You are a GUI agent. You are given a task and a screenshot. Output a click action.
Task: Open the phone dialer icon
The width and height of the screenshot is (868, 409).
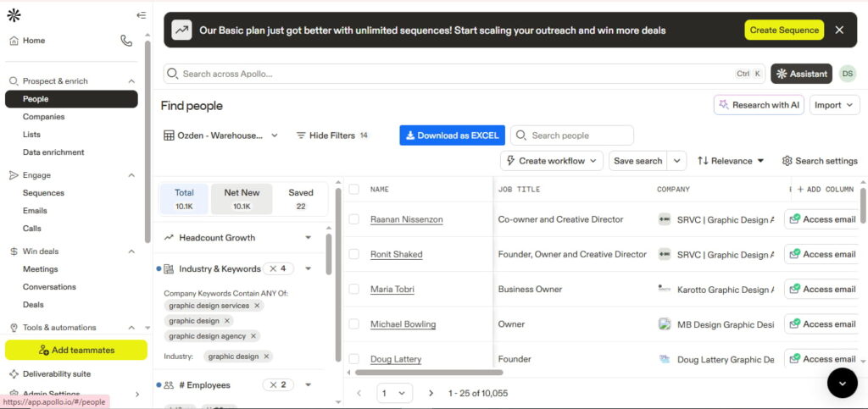click(126, 41)
